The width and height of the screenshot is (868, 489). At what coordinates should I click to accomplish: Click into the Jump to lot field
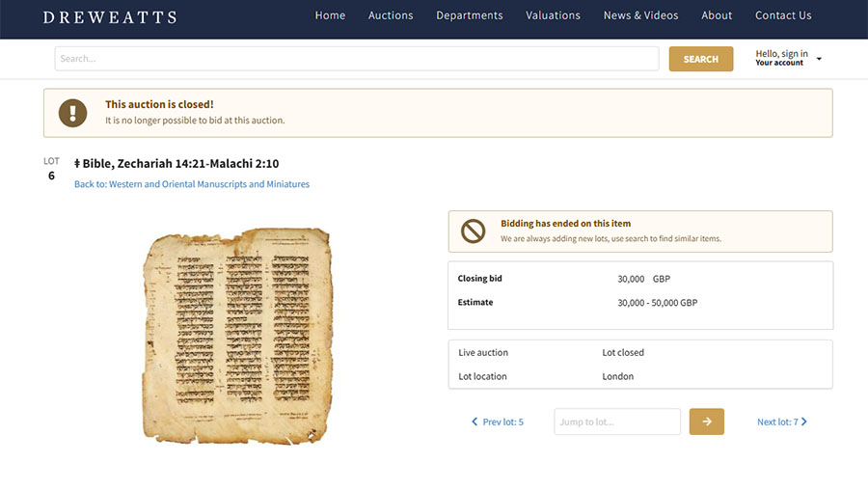coord(617,421)
